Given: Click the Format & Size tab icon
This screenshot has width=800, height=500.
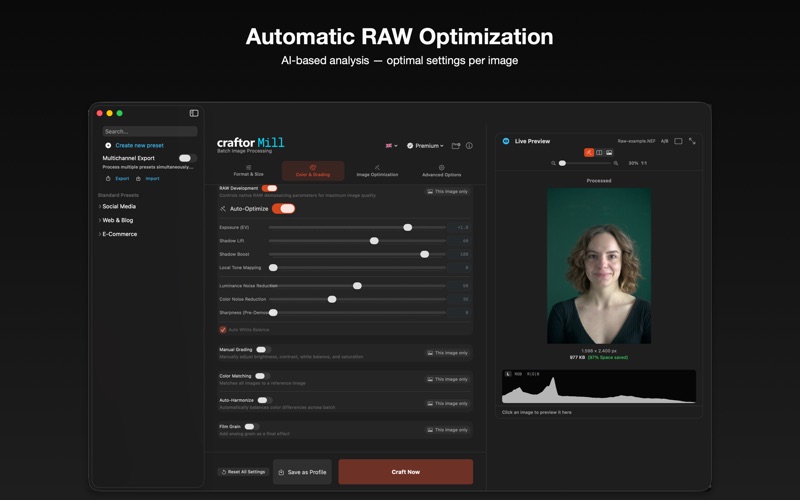Looking at the screenshot, I should (x=248, y=167).
